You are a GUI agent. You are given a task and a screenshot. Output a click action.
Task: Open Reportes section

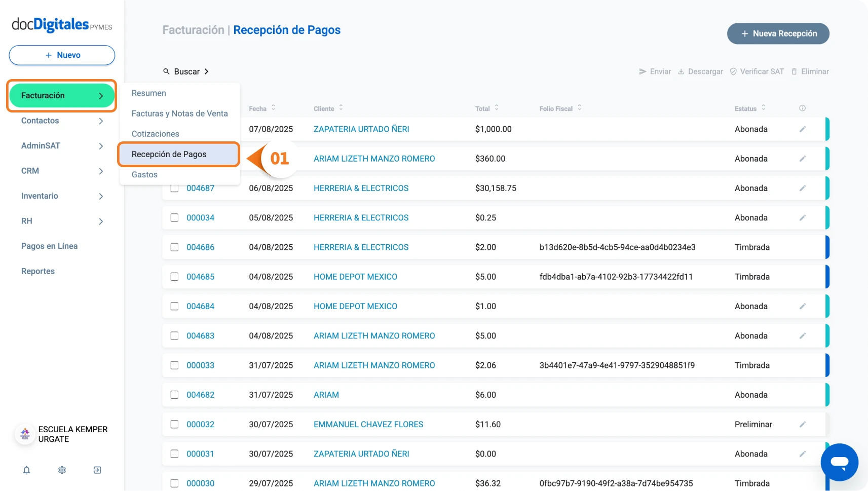(38, 272)
